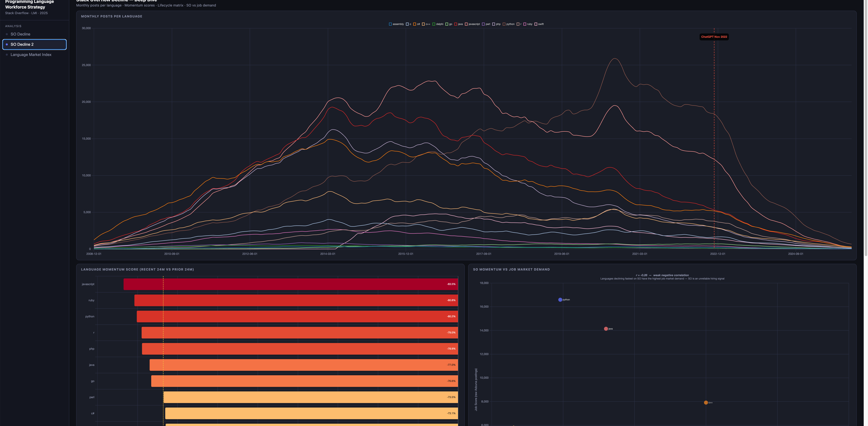Screen dimensions: 868x426
Task: Click the 2022-12-01 x-axis label
Action: (x=718, y=254)
